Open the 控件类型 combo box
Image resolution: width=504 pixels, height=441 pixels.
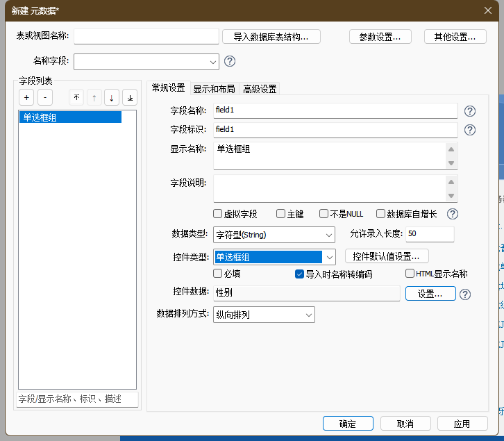click(x=330, y=257)
